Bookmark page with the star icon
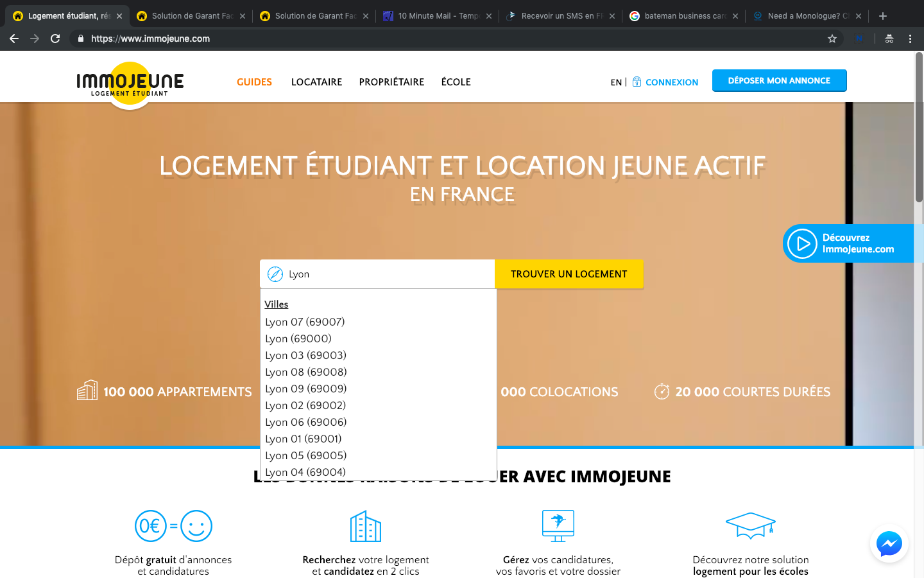 (832, 39)
